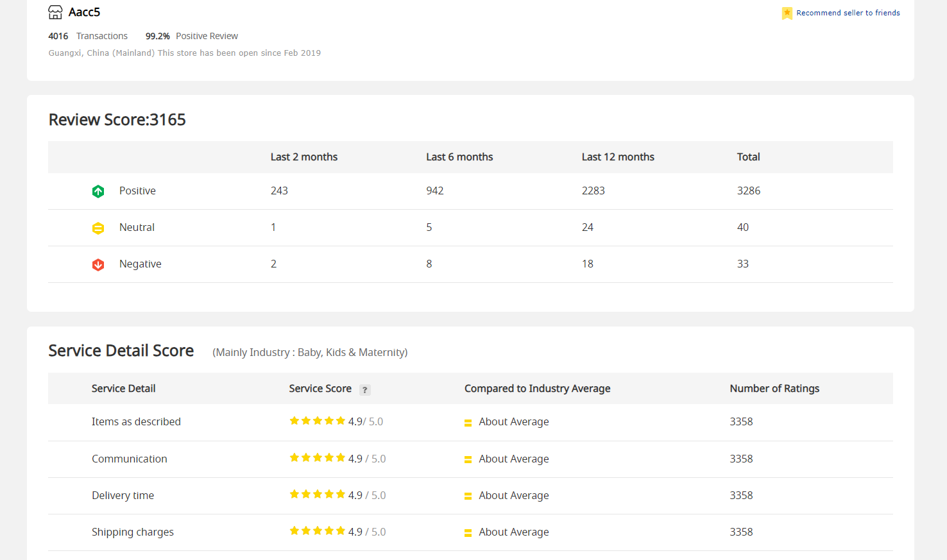The height and width of the screenshot is (560, 947).
Task: Click total Neutral count 40
Action: pos(743,228)
